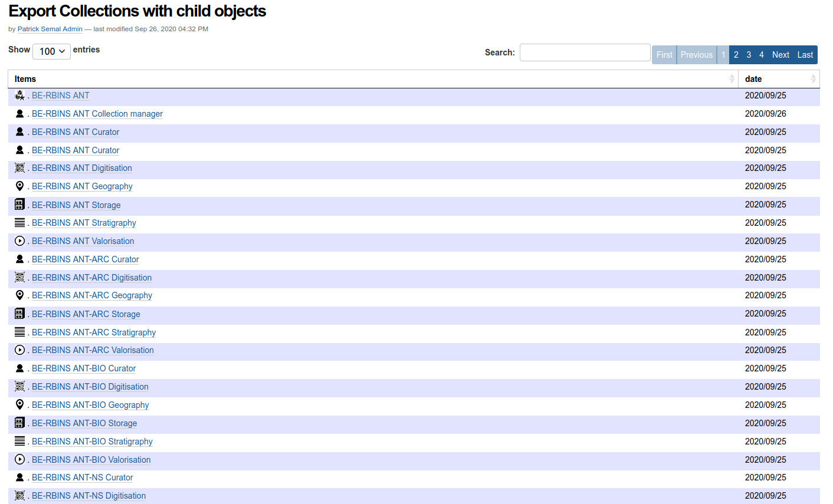Open BE-RBINS ANT-NS Digitisation link
The height and width of the screenshot is (504, 833).
[88, 496]
